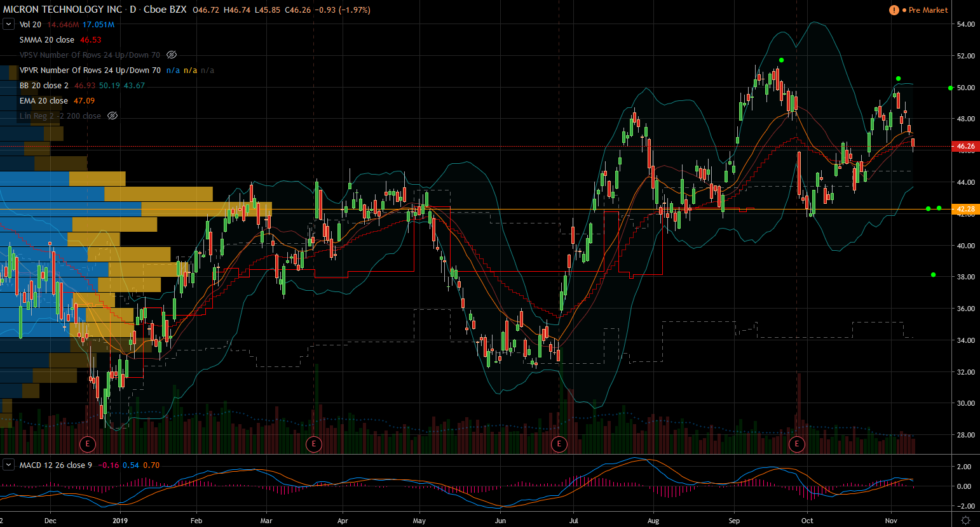Click the volume value 17.051M

point(99,25)
